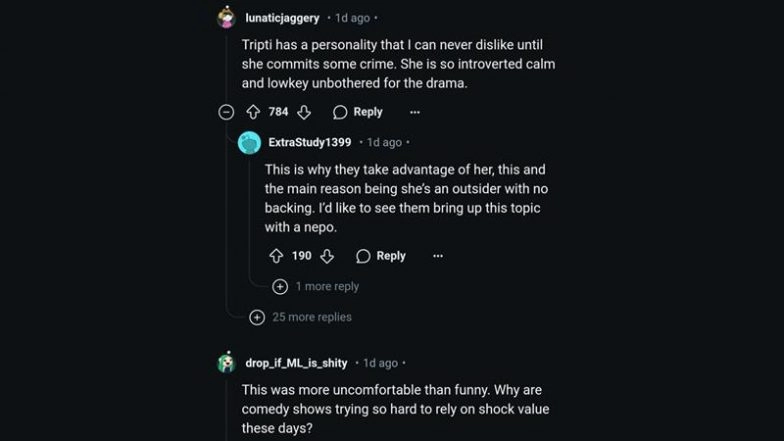Click lunaticjaggery's avatar icon
This screenshot has width=784, height=441.
click(227, 18)
